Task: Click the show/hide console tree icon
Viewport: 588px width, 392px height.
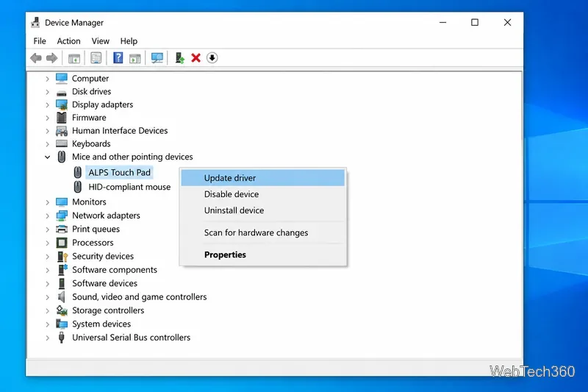Action: coord(74,58)
